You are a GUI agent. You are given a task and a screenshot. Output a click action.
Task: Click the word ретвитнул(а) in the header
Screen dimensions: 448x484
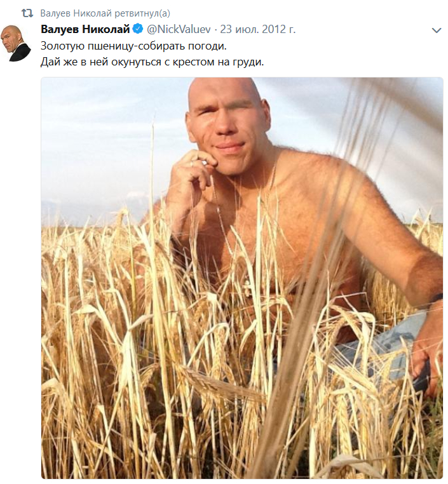pos(142,13)
